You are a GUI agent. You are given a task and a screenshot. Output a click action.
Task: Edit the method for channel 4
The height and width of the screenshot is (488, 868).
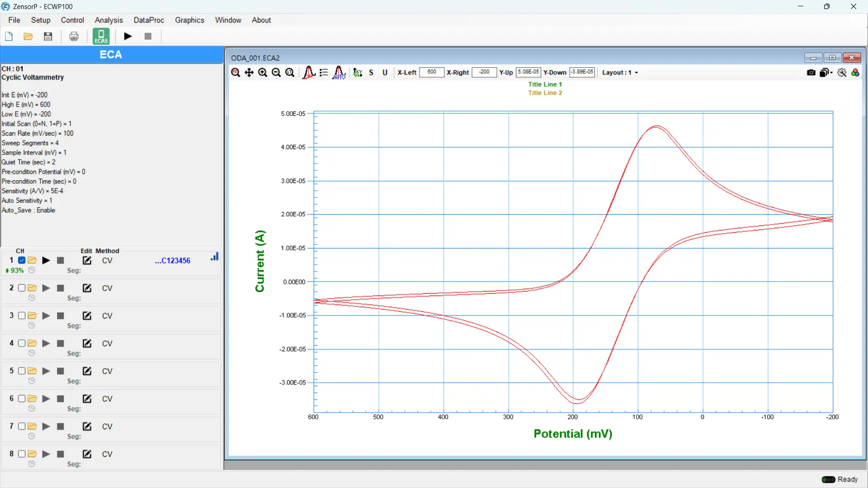click(x=87, y=343)
